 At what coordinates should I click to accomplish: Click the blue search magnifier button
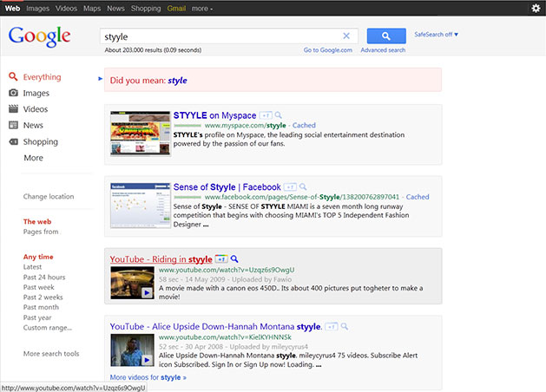click(x=386, y=36)
